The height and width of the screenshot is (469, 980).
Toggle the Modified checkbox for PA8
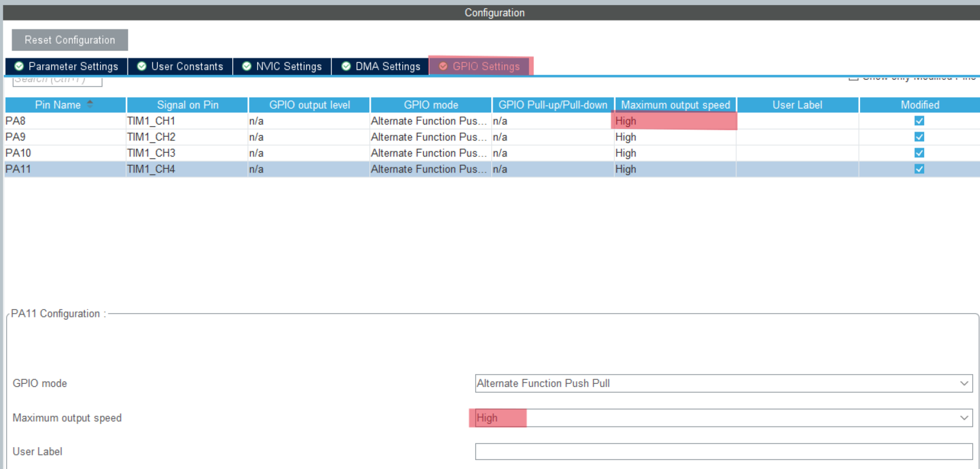[919, 121]
